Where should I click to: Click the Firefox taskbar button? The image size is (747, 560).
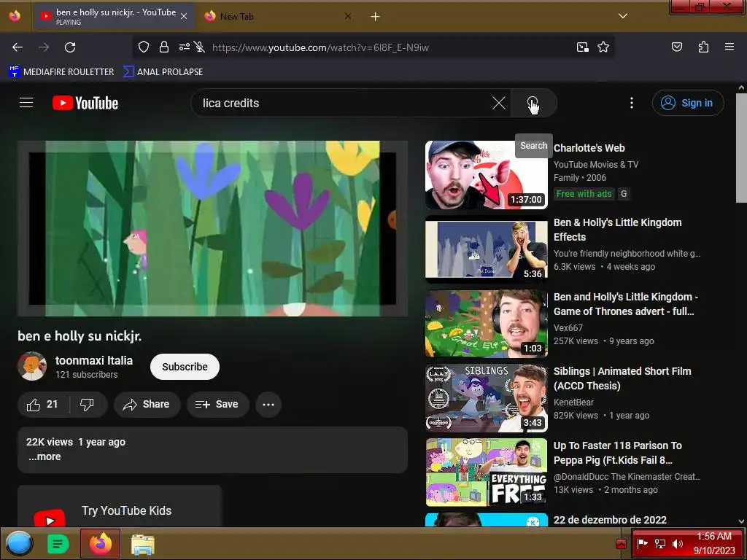click(x=100, y=543)
